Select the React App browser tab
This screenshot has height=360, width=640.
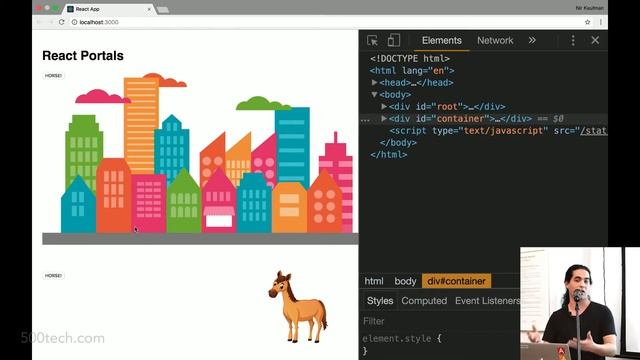[109, 9]
